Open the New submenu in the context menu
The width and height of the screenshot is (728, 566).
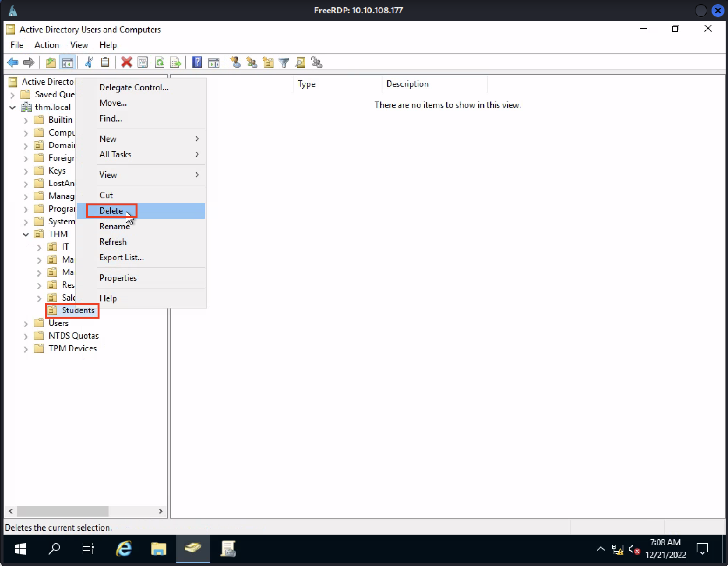[141, 139]
